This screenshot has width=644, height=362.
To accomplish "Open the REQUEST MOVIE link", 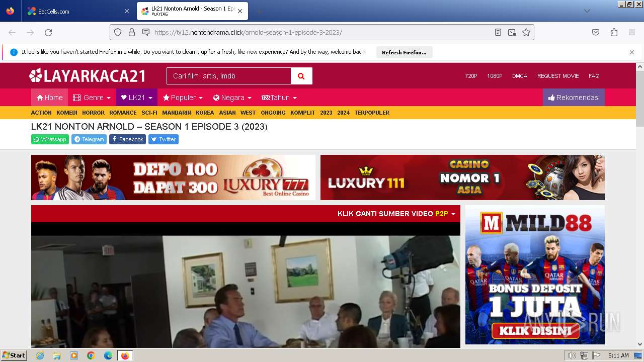I will pyautogui.click(x=558, y=76).
